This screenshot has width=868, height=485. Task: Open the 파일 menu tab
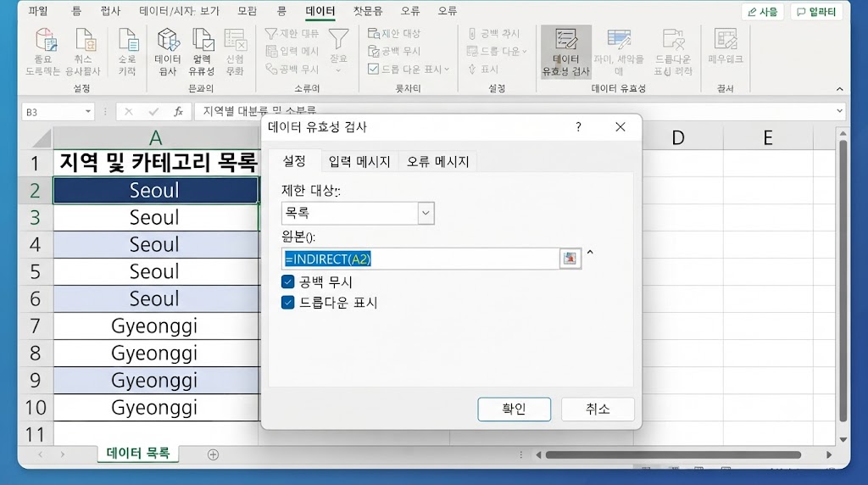click(38, 10)
